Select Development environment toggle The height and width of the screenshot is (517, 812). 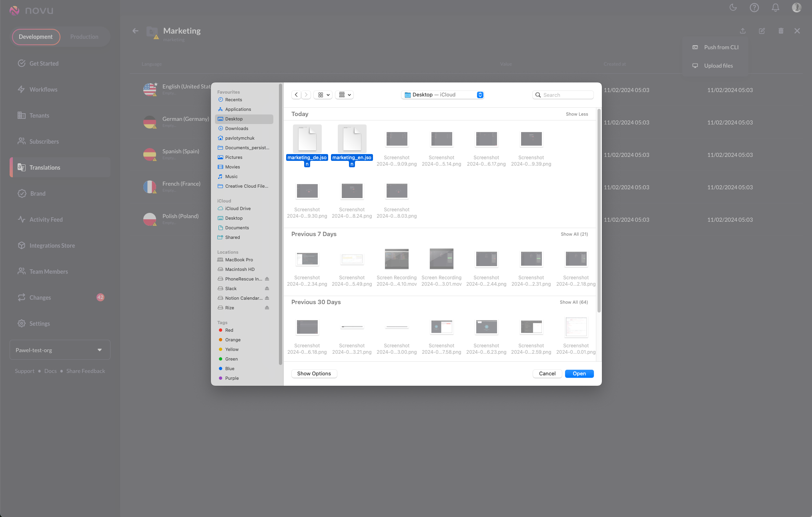pyautogui.click(x=36, y=37)
